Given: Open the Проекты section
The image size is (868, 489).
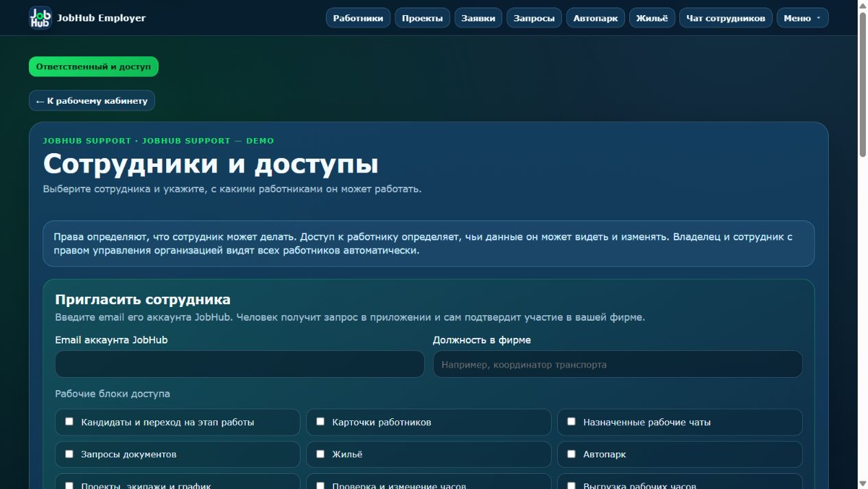Looking at the screenshot, I should click(x=422, y=18).
